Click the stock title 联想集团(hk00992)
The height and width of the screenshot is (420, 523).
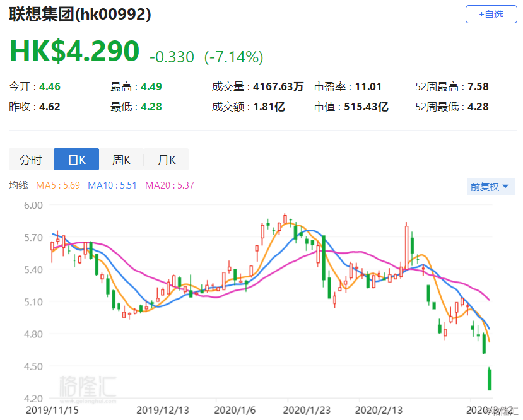[x=80, y=15]
